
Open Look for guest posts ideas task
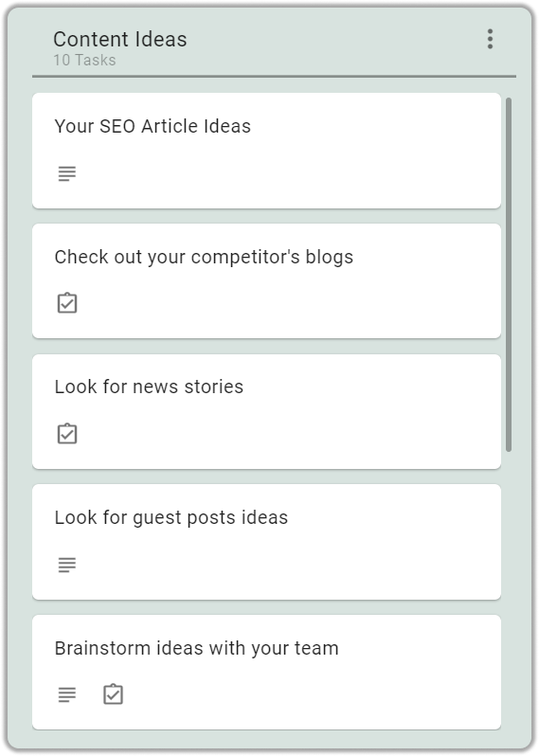tap(266, 543)
